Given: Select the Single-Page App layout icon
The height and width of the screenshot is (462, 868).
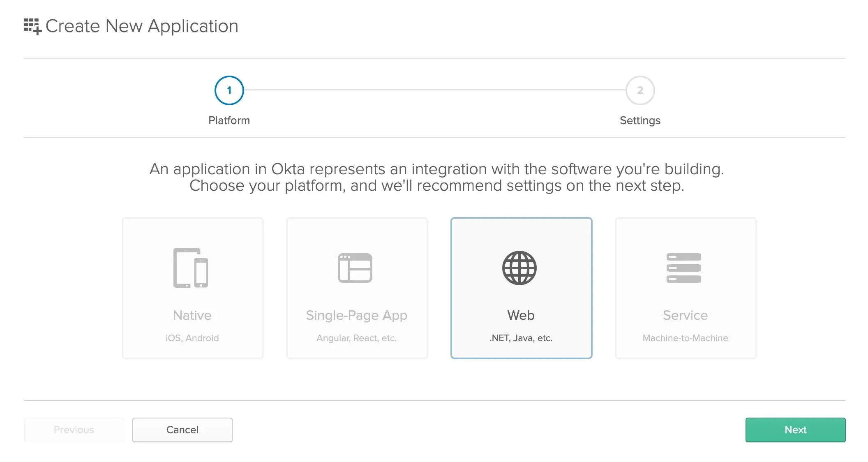Looking at the screenshot, I should (355, 268).
